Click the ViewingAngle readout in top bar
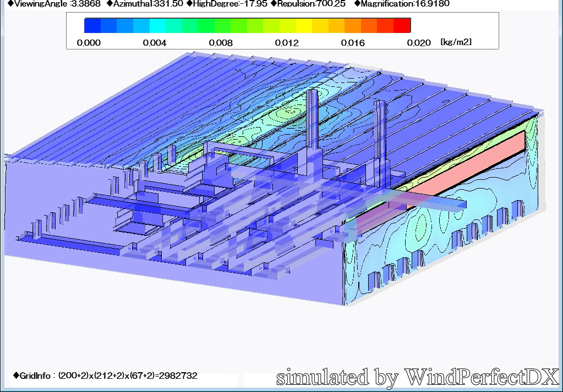Viewport: 563px width, 392px height. click(50, 4)
